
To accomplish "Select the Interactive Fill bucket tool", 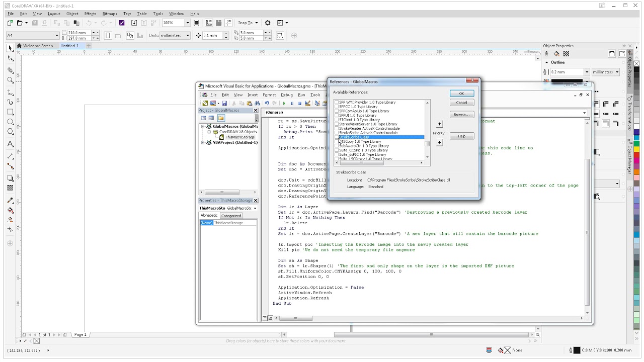I will pos(10,210).
